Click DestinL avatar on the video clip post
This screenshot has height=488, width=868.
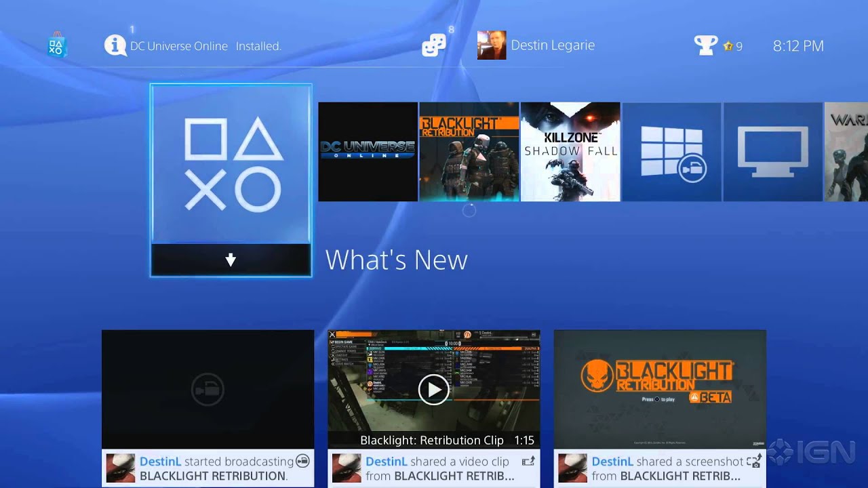pyautogui.click(x=347, y=468)
